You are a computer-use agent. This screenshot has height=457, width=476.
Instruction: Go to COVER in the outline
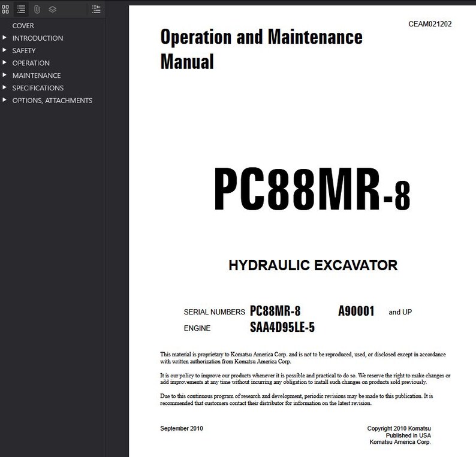click(23, 26)
